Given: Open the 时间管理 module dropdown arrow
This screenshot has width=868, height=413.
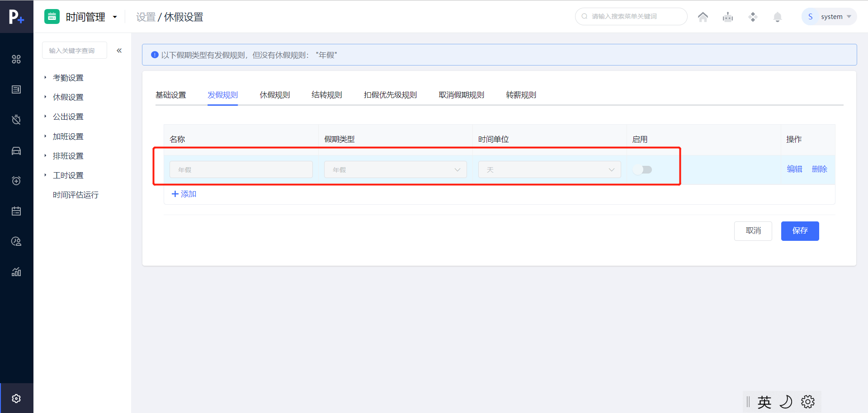Looking at the screenshot, I should (115, 17).
